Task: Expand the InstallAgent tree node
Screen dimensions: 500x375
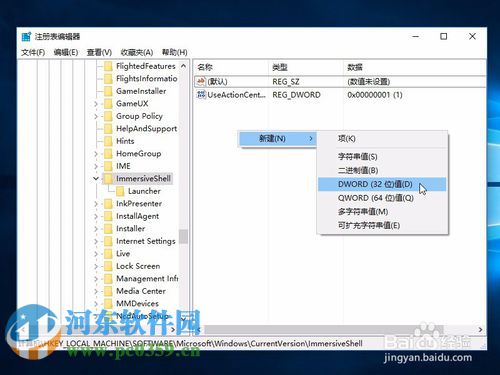Action: coord(96,216)
